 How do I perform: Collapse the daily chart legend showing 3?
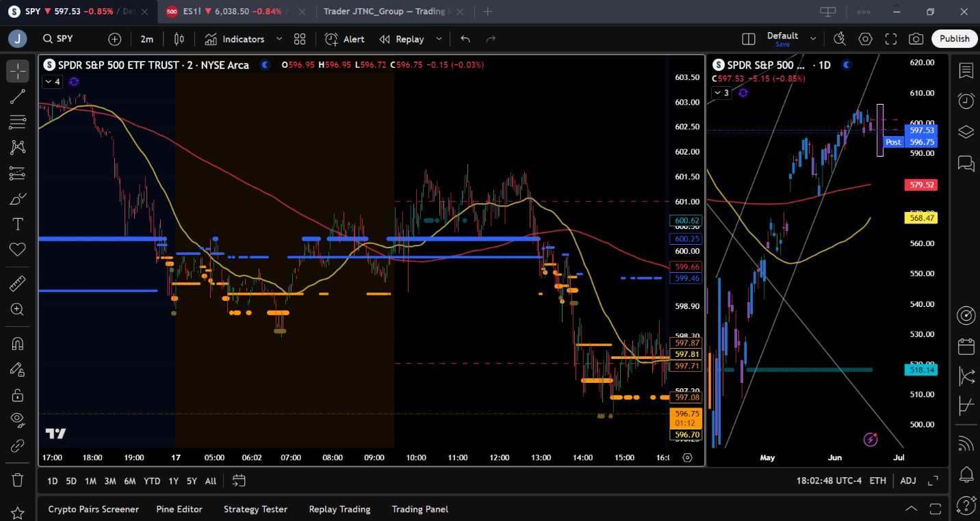[721, 92]
